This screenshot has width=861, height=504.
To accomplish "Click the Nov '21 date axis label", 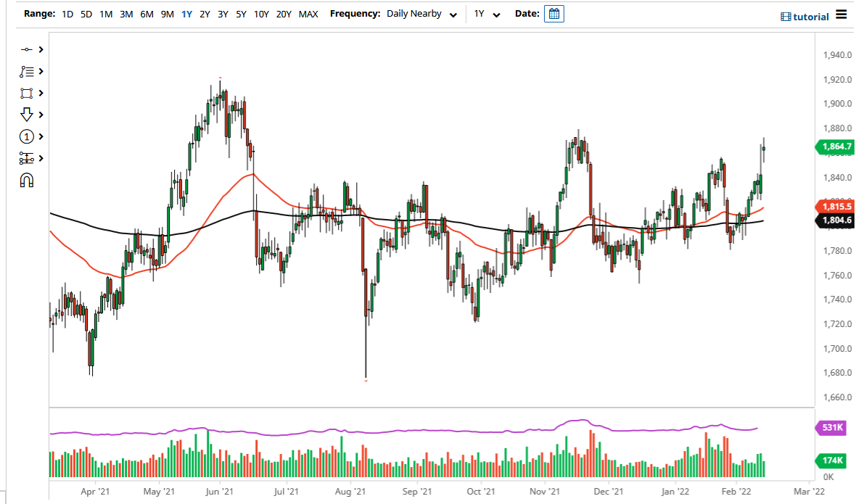I will 545,492.
